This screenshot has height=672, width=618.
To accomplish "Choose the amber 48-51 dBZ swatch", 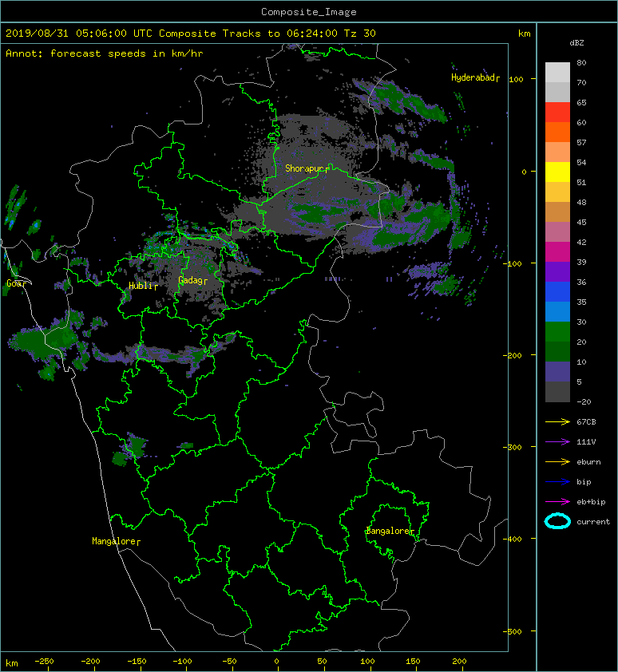I will click(x=557, y=192).
